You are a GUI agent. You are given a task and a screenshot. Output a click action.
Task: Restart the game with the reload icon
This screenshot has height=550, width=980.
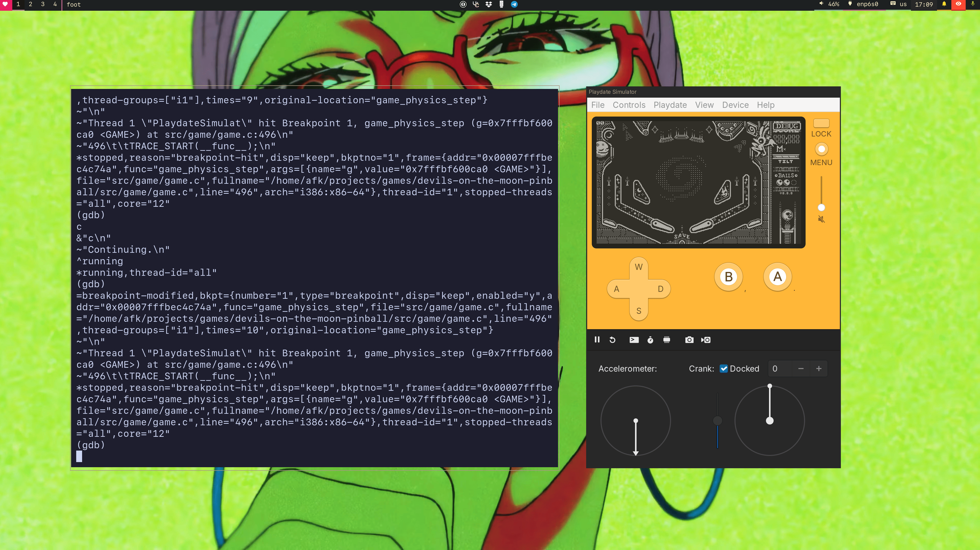click(x=612, y=339)
